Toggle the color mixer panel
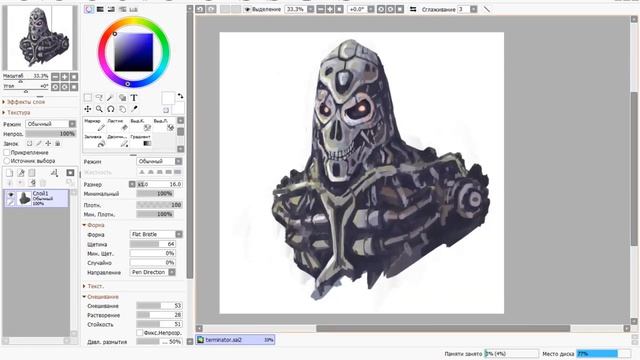Viewport: 640px width, 360px height. 122,9
